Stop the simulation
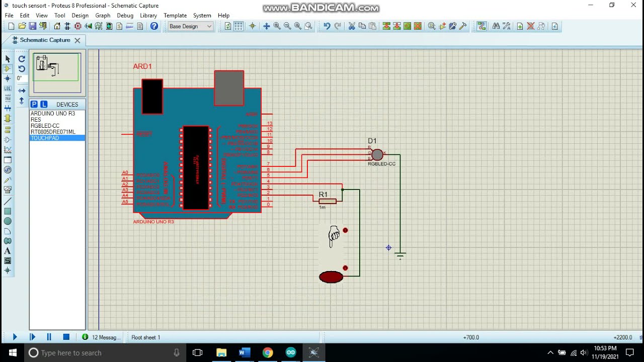 [66, 337]
